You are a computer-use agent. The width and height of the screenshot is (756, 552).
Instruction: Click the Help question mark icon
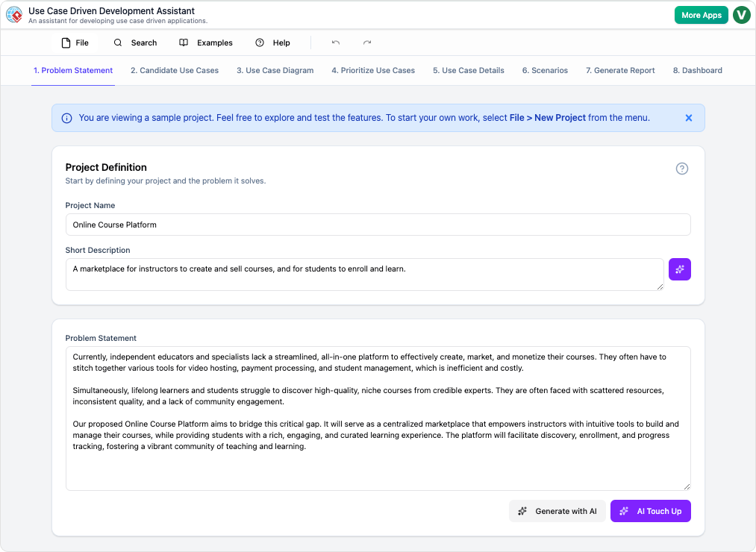(x=259, y=43)
